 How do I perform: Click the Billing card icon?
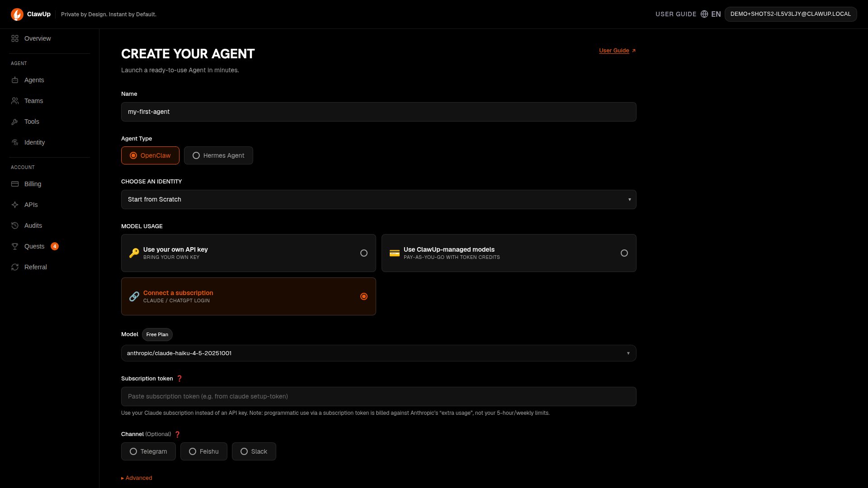pyautogui.click(x=15, y=184)
